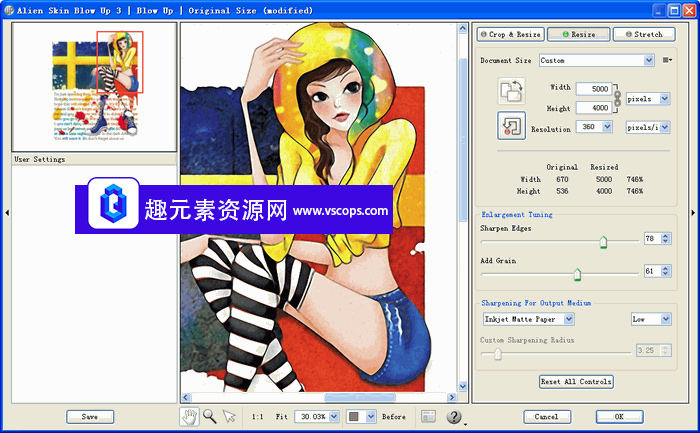Expand the Inkjet Matte Paper dropdown
The image size is (700, 433).
(x=528, y=319)
